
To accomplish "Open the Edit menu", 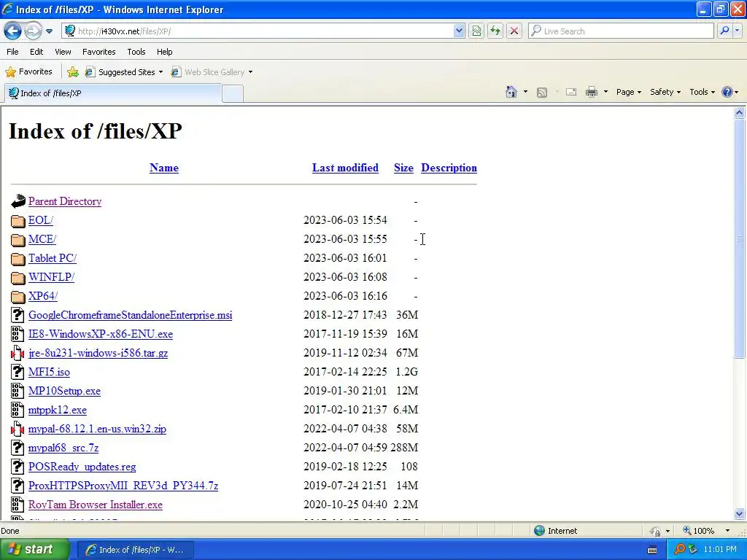I will coord(36,52).
